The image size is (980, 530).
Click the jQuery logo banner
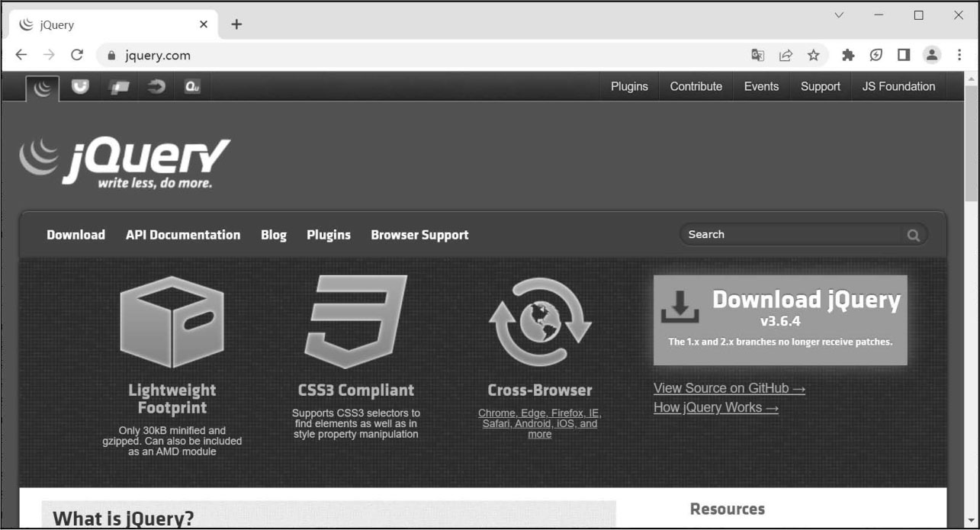click(x=124, y=162)
